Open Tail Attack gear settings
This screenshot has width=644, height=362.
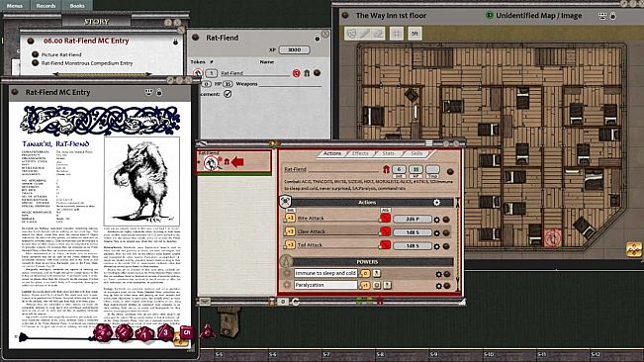pyautogui.click(x=437, y=246)
